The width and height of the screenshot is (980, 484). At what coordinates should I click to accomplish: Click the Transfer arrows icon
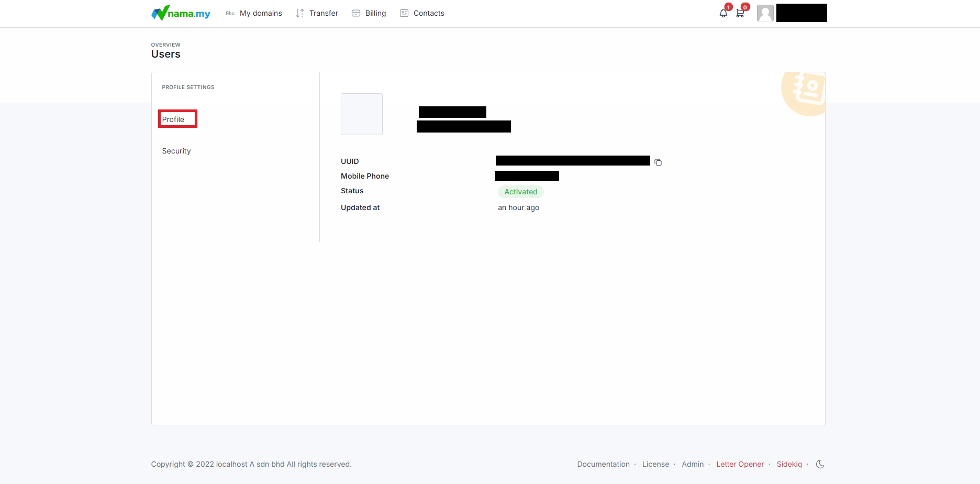(x=299, y=13)
